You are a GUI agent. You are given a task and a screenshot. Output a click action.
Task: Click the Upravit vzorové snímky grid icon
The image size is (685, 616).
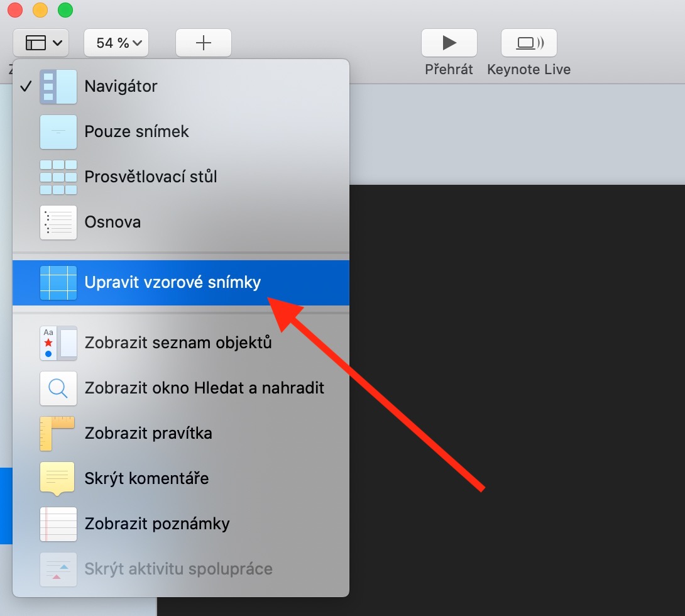(x=58, y=283)
